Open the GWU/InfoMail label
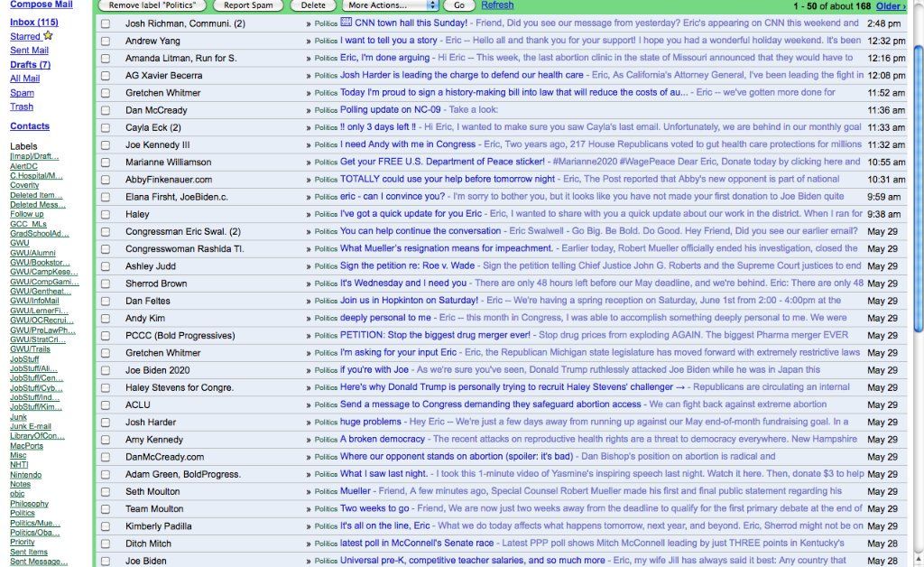 tap(34, 301)
